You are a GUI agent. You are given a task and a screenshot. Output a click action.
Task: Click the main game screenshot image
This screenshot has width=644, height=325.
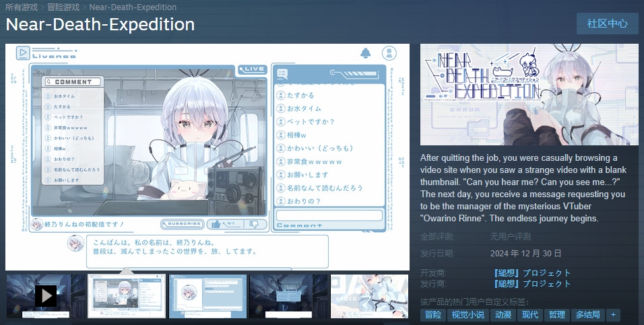(x=207, y=157)
